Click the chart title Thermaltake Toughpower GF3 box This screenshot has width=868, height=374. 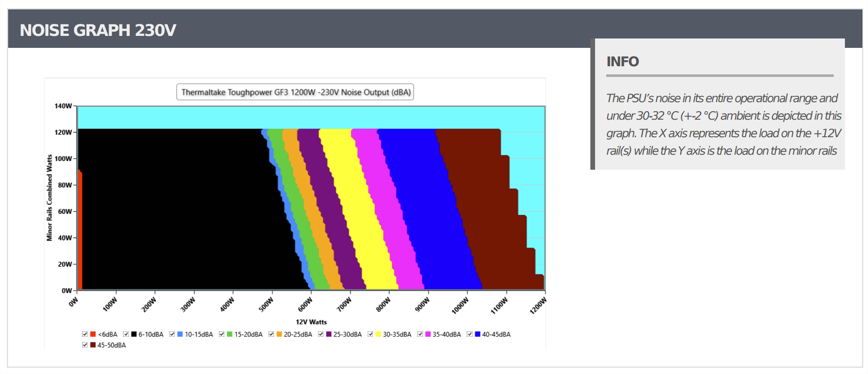click(x=295, y=92)
